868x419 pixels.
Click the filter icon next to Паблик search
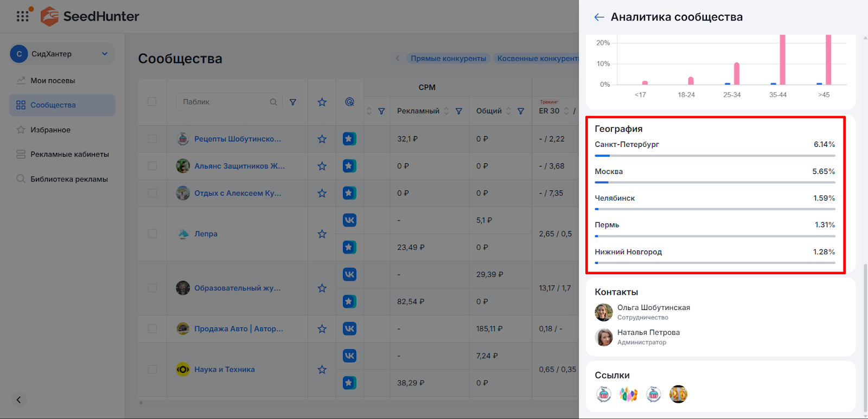pos(293,102)
